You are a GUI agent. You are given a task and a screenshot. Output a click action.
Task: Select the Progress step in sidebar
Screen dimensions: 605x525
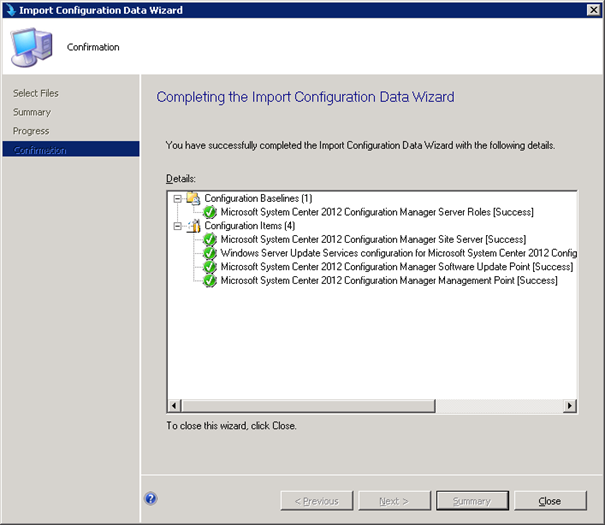tap(31, 131)
